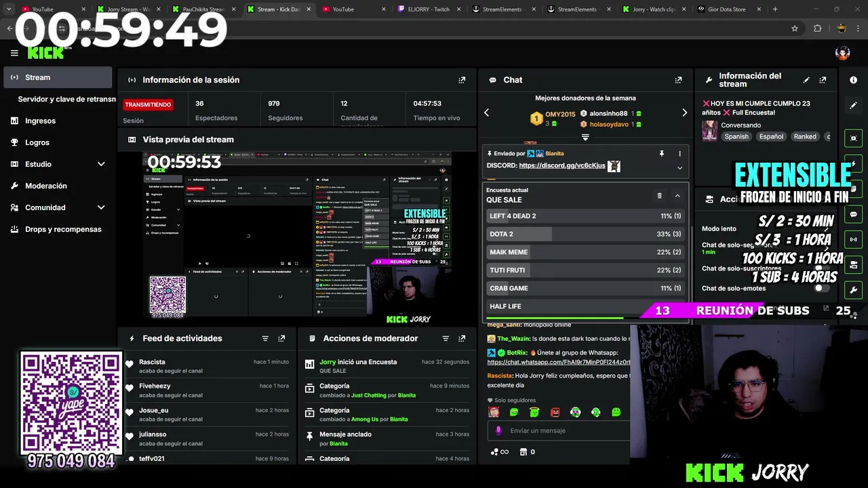Open the shop icon below chat input
868x488 pixels.
[x=523, y=452]
